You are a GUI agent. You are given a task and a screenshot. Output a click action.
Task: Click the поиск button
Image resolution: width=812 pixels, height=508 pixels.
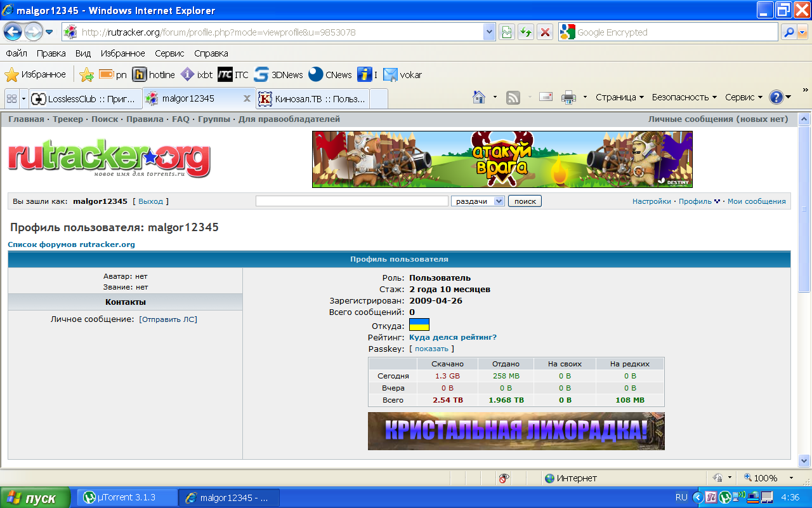pyautogui.click(x=525, y=201)
